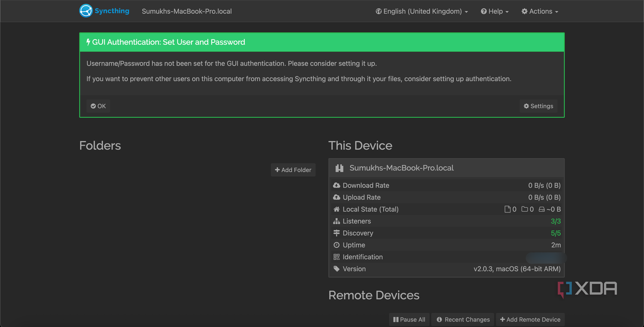Viewport: 644px width, 327px height.
Task: Open the English (United Kingdom) language dropdown
Action: click(422, 11)
